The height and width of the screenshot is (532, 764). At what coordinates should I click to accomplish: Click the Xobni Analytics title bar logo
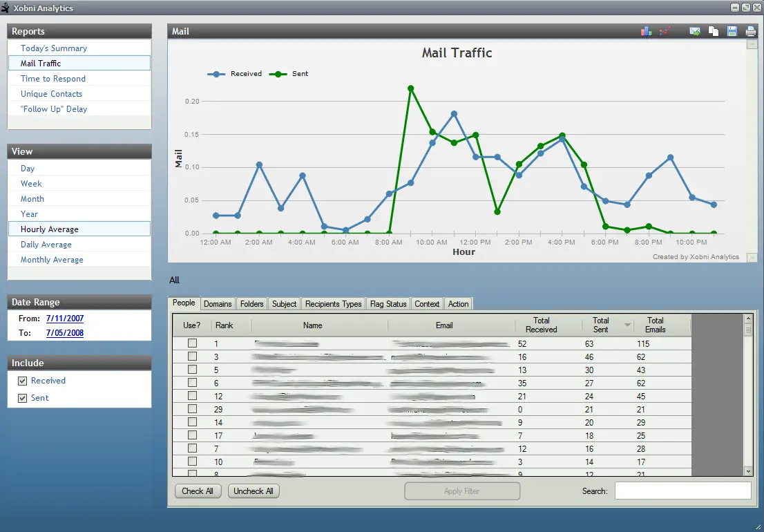click(6, 8)
